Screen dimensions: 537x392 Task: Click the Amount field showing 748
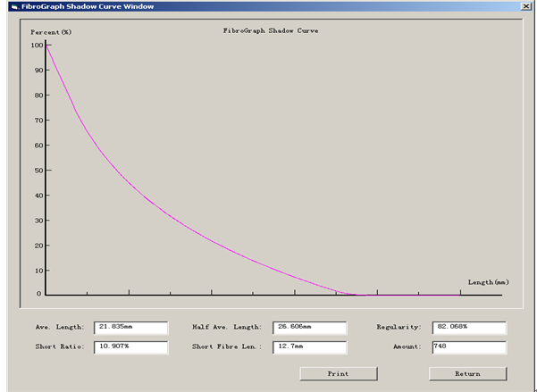(x=469, y=346)
